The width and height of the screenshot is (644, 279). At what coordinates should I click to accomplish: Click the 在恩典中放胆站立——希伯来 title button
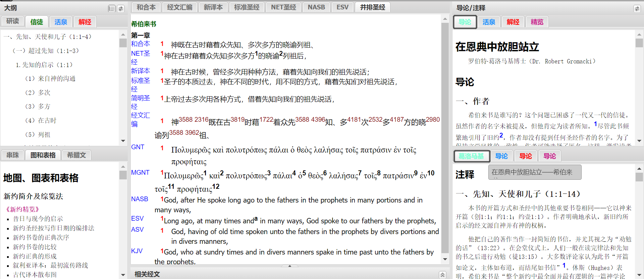pyautogui.click(x=535, y=172)
